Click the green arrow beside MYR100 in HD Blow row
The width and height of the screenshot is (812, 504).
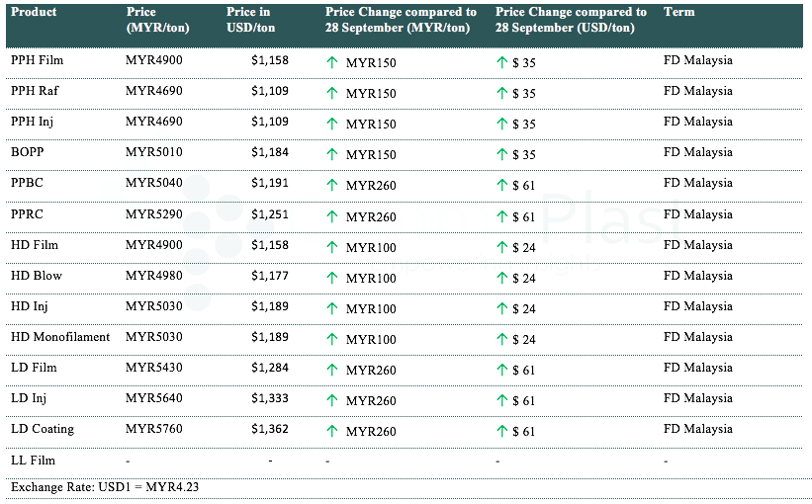point(332,279)
